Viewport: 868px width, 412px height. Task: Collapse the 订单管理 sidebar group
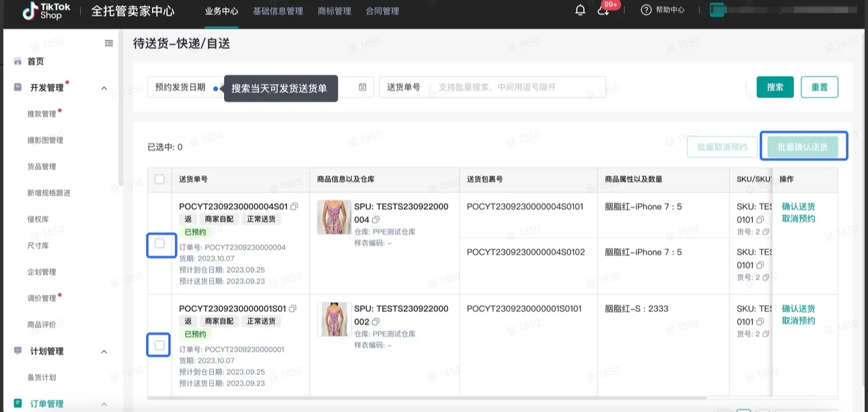pyautogui.click(x=104, y=404)
